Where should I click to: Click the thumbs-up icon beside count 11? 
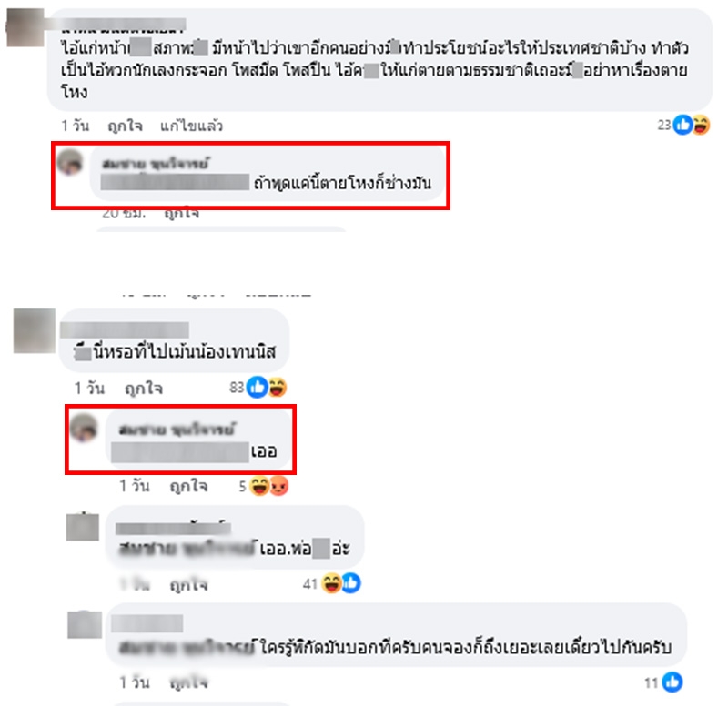pyautogui.click(x=672, y=682)
